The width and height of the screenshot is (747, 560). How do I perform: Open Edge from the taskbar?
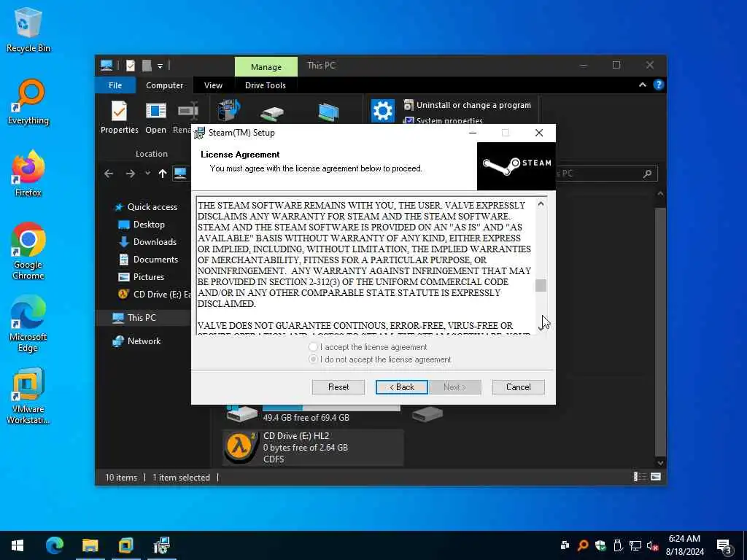coord(54,545)
